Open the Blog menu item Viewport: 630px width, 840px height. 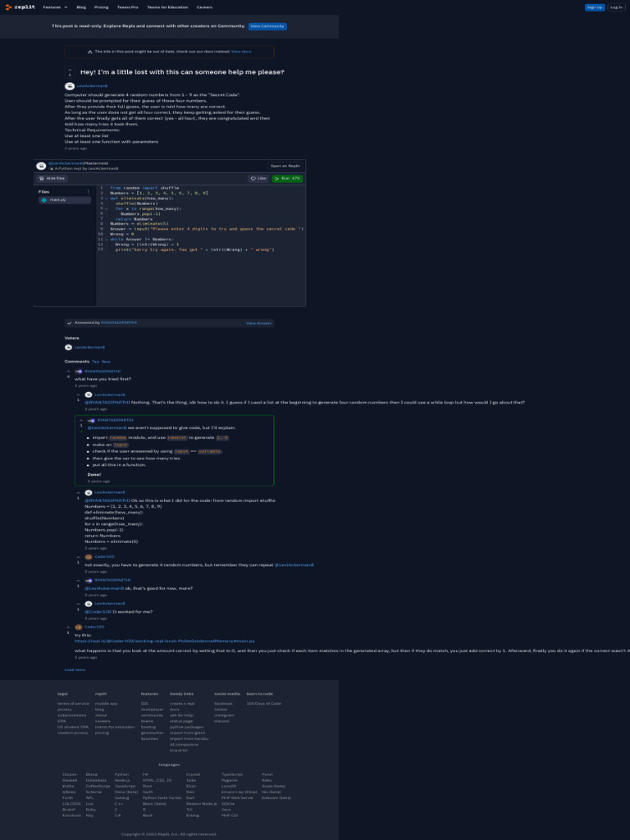pyautogui.click(x=81, y=7)
